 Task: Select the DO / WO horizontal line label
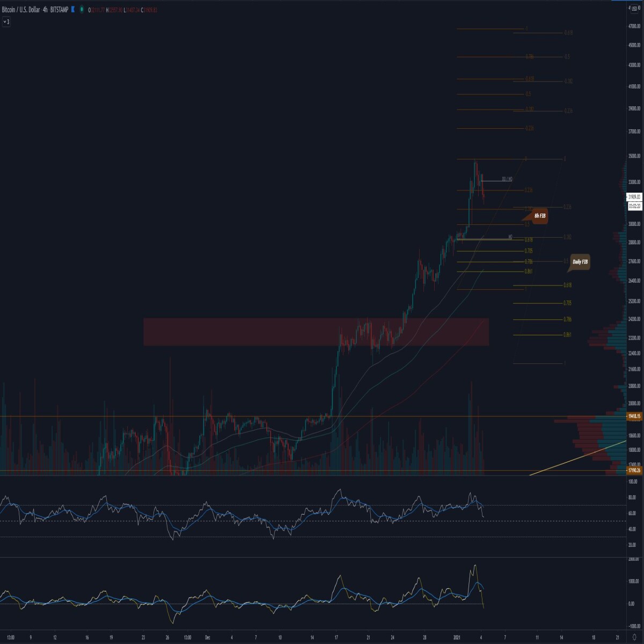tap(507, 179)
